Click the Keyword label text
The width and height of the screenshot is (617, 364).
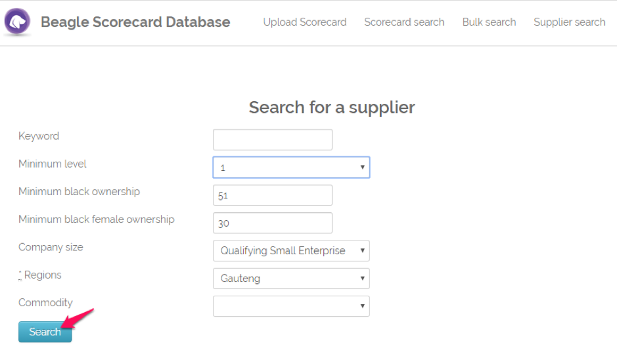39,136
